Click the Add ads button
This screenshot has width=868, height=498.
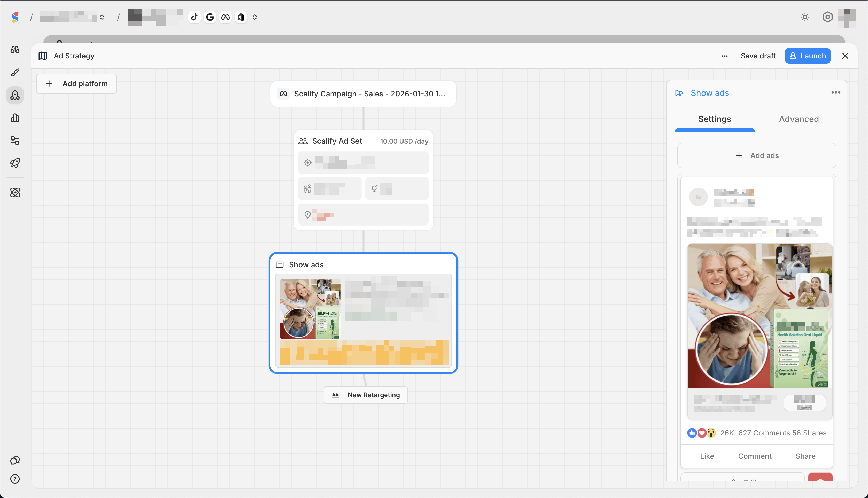[756, 155]
